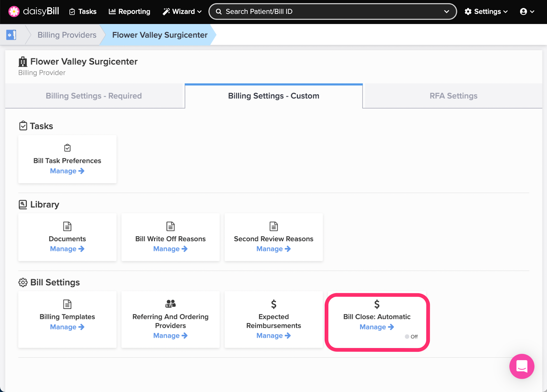
Task: Click the daisyBill flower logo
Action: pyautogui.click(x=14, y=11)
